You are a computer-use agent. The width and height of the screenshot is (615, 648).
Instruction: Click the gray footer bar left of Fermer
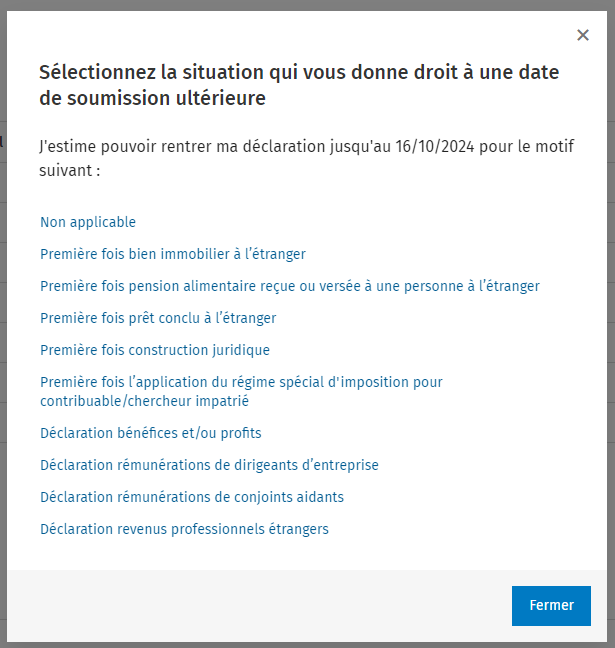coord(259,605)
